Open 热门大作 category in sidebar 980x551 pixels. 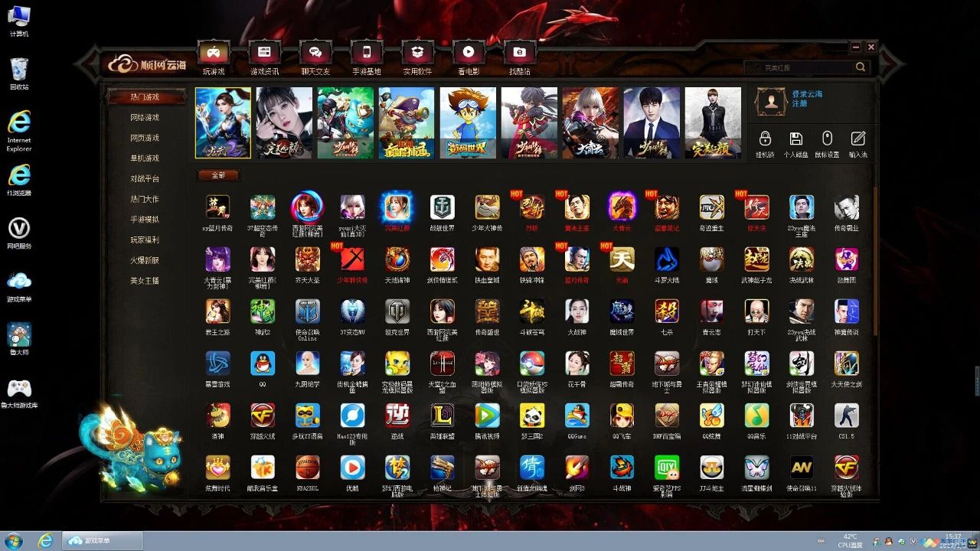(145, 199)
